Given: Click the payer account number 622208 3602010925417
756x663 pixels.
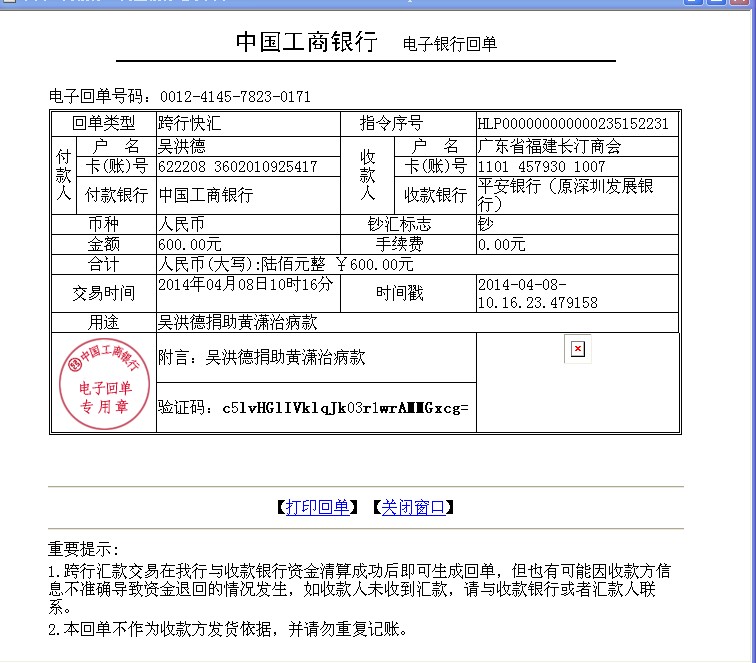Looking at the screenshot, I should [238, 166].
